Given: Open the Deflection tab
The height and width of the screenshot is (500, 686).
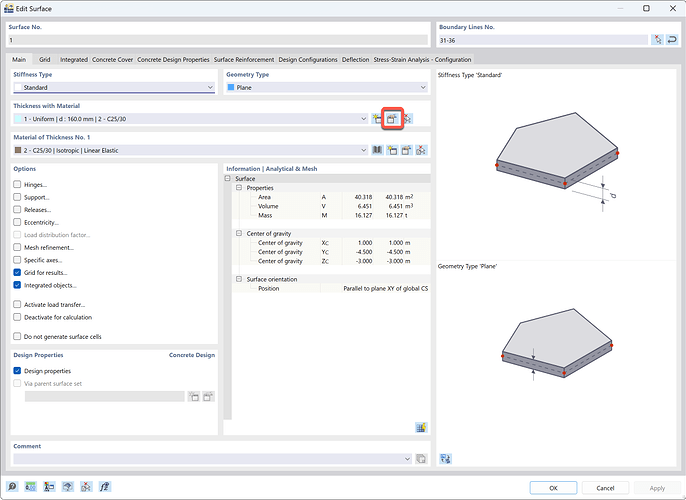Looking at the screenshot, I should click(x=355, y=59).
